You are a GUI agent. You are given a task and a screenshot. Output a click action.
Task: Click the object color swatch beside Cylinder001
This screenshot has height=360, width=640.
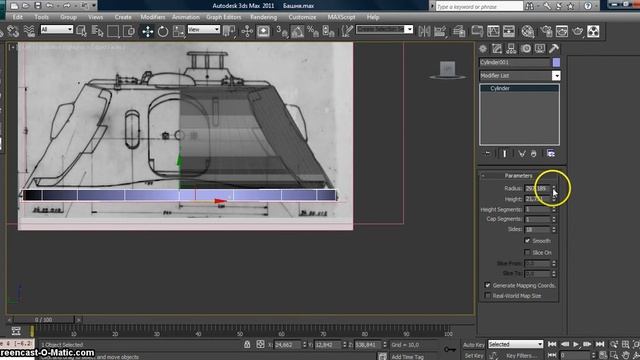tap(556, 62)
